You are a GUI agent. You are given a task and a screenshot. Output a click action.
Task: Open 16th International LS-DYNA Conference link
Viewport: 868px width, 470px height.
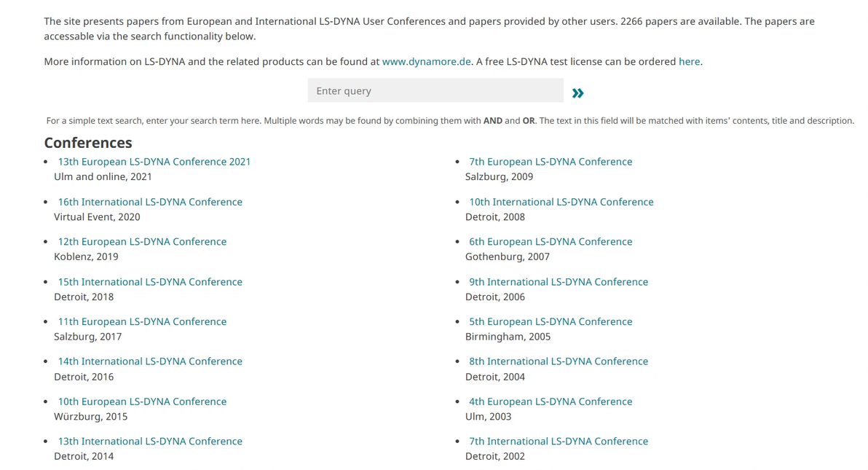click(x=150, y=202)
